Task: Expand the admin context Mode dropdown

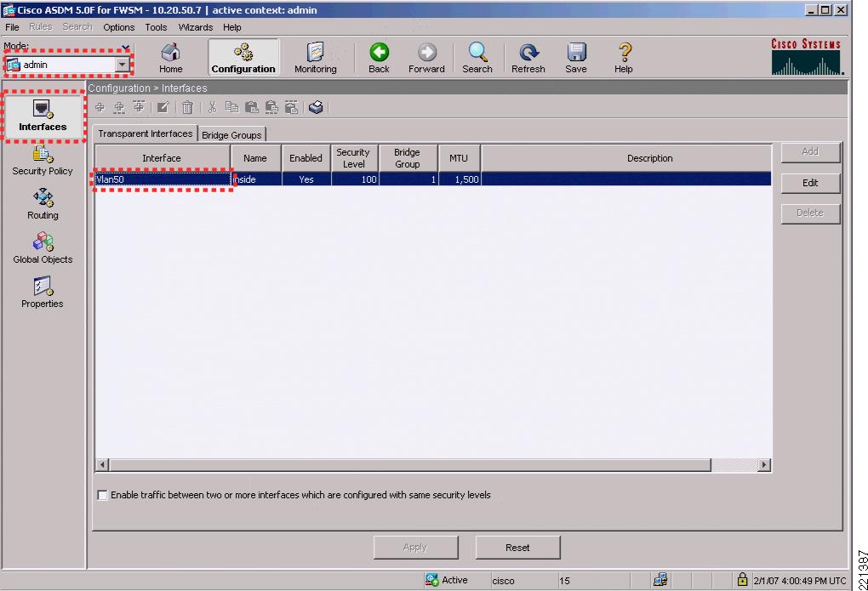Action: coord(122,65)
